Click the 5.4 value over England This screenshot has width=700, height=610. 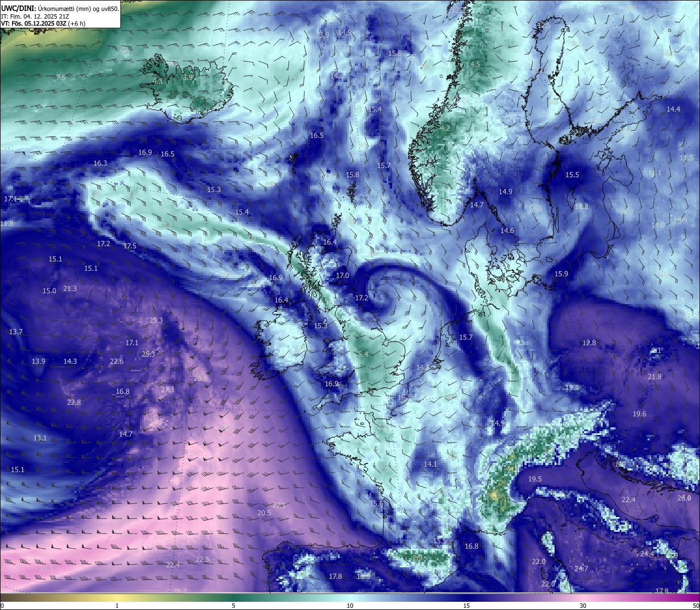pos(364,354)
